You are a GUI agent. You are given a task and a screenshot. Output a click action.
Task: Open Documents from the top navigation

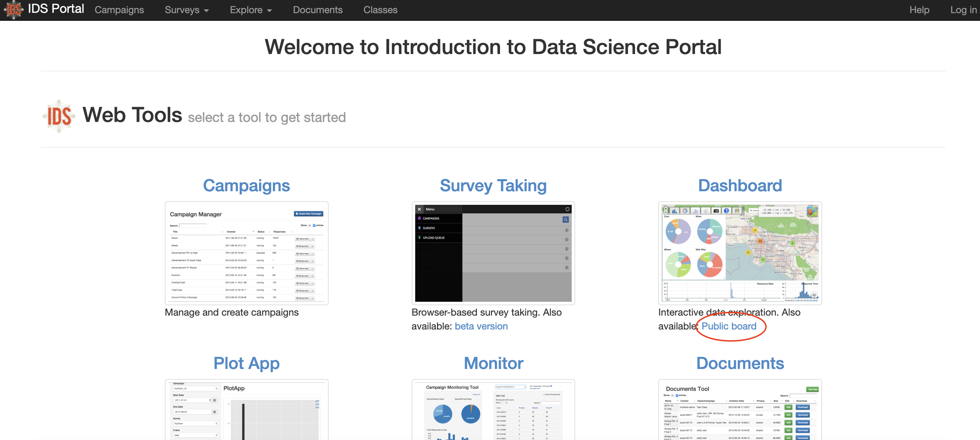click(317, 10)
